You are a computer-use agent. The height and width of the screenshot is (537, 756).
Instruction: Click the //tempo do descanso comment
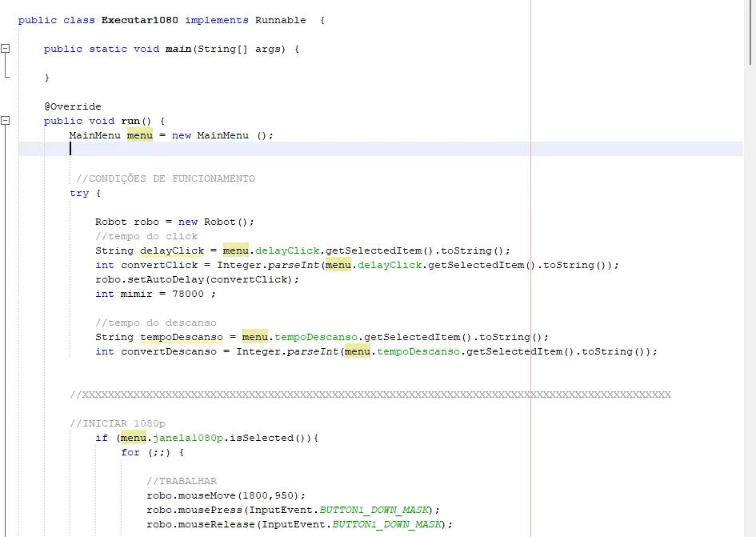click(156, 323)
